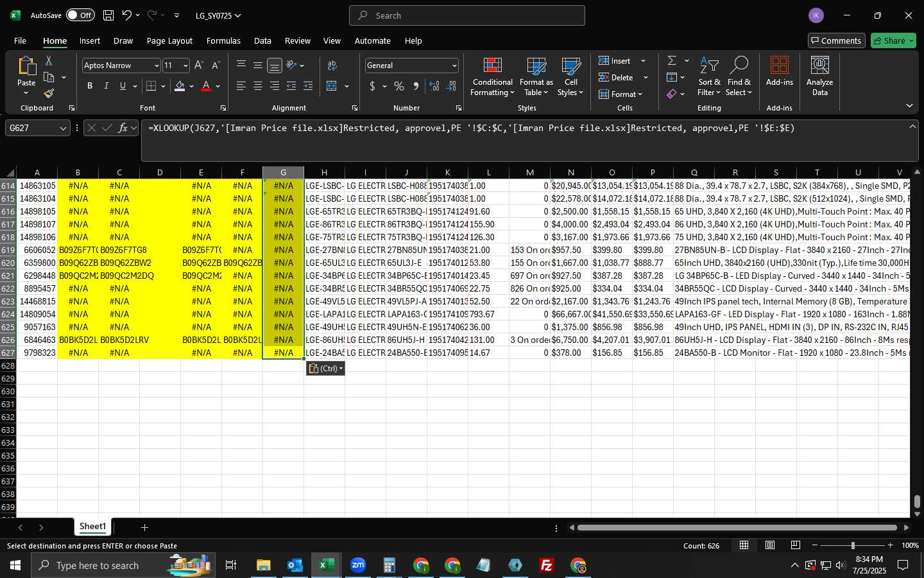Image resolution: width=924 pixels, height=578 pixels.
Task: Toggle Bold formatting
Action: point(90,86)
